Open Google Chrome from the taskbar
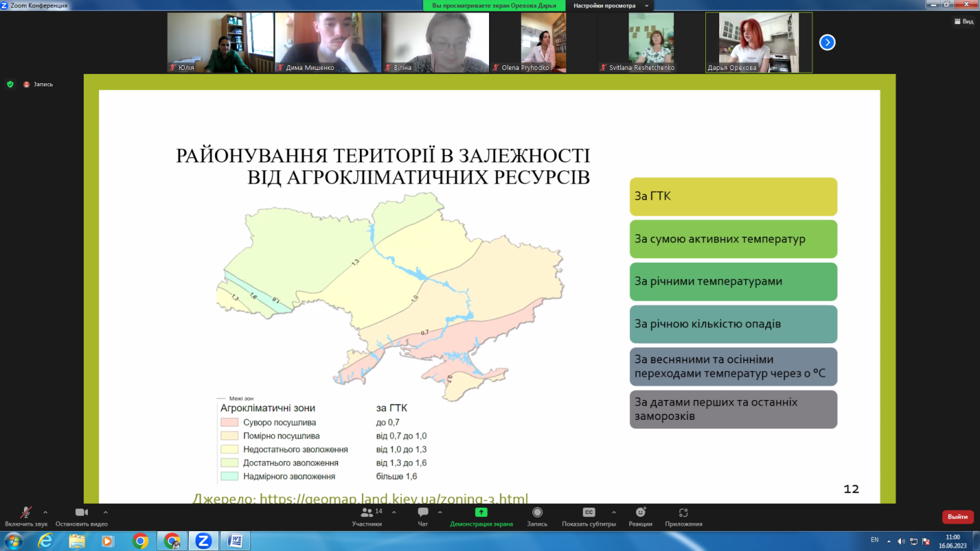This screenshot has width=980, height=551. click(140, 541)
